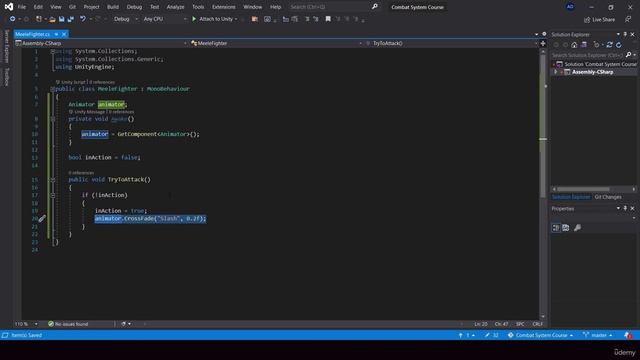Toggle auto-hide pin on Properties panel

coord(625,209)
